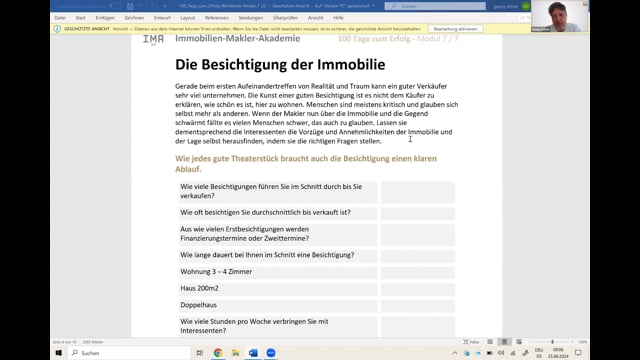
Task: Open the Referenzen ribbon tab
Action: coord(217,18)
